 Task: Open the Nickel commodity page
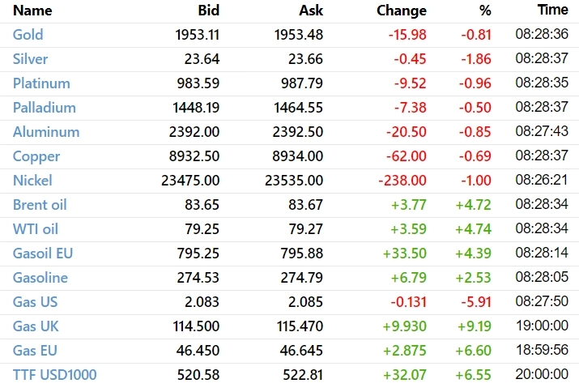tap(33, 181)
